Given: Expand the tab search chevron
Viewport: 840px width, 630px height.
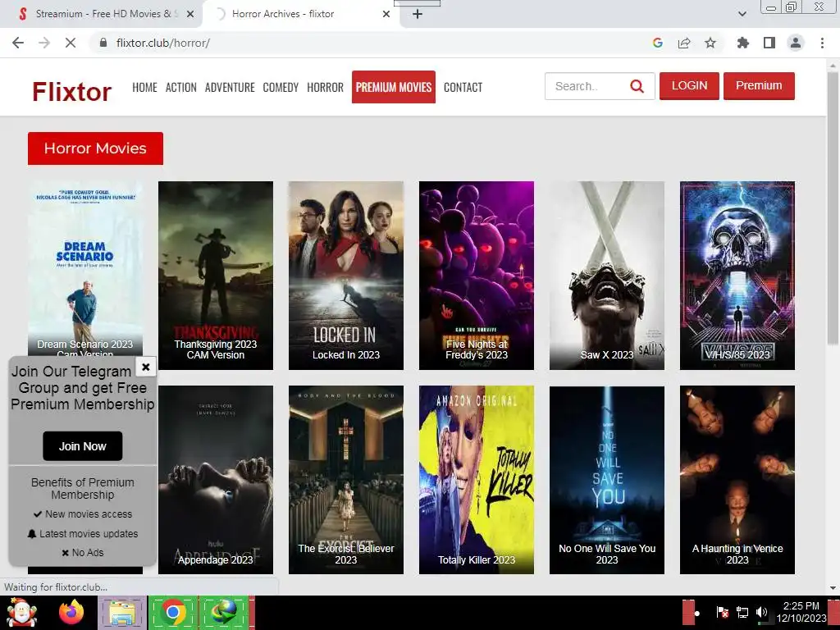Looking at the screenshot, I should (742, 14).
